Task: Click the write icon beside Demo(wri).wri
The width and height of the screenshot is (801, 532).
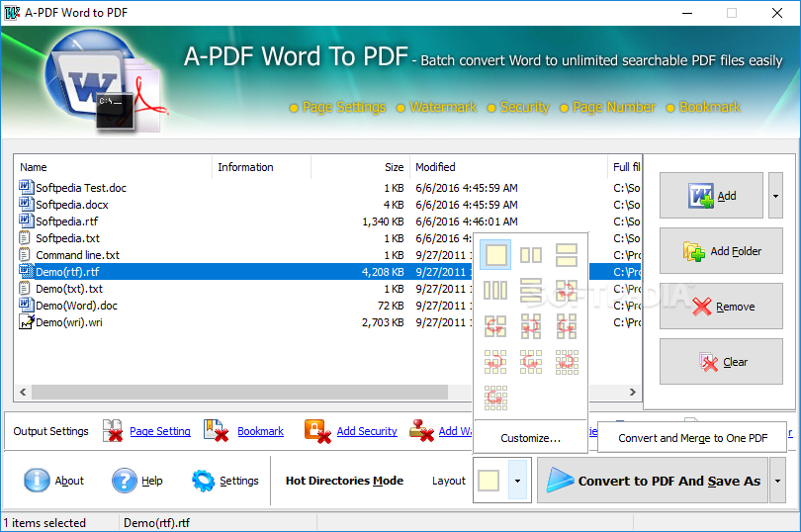Action: [27, 322]
